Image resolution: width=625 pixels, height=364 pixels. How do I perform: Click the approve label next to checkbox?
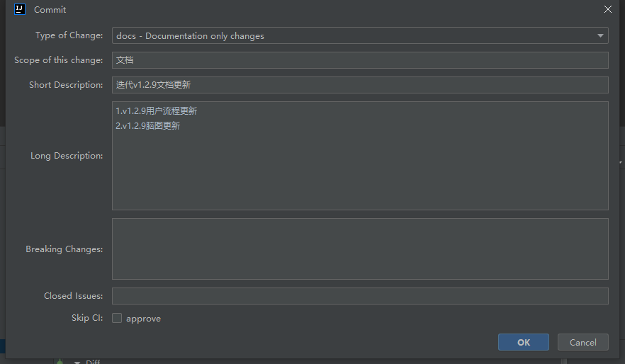(x=143, y=319)
